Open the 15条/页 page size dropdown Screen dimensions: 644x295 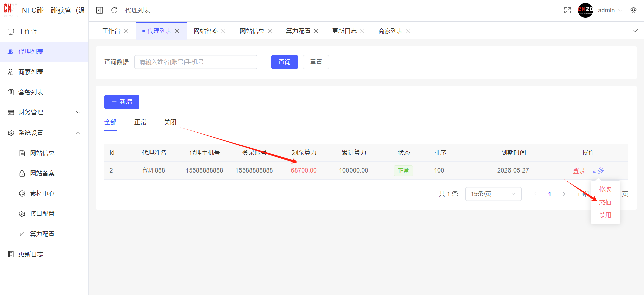(x=493, y=194)
